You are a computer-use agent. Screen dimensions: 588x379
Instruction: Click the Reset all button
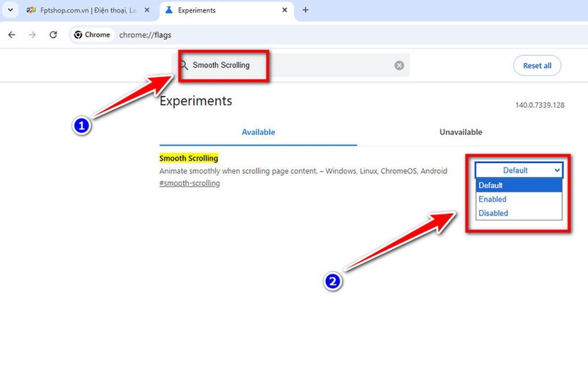click(x=537, y=65)
